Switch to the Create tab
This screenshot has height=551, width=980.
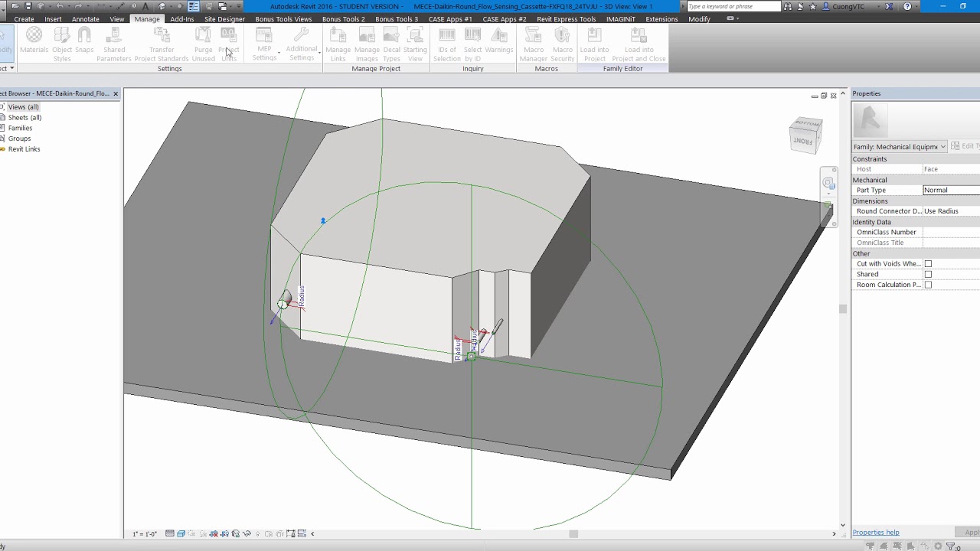tap(24, 19)
